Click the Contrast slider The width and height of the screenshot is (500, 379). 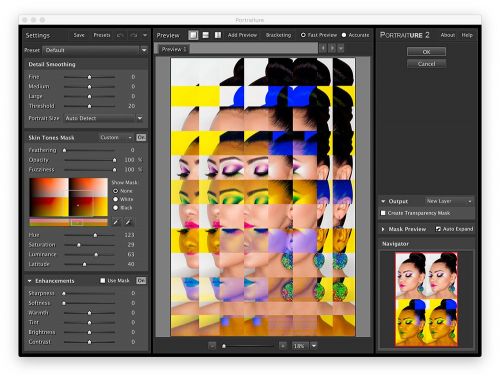click(x=89, y=342)
